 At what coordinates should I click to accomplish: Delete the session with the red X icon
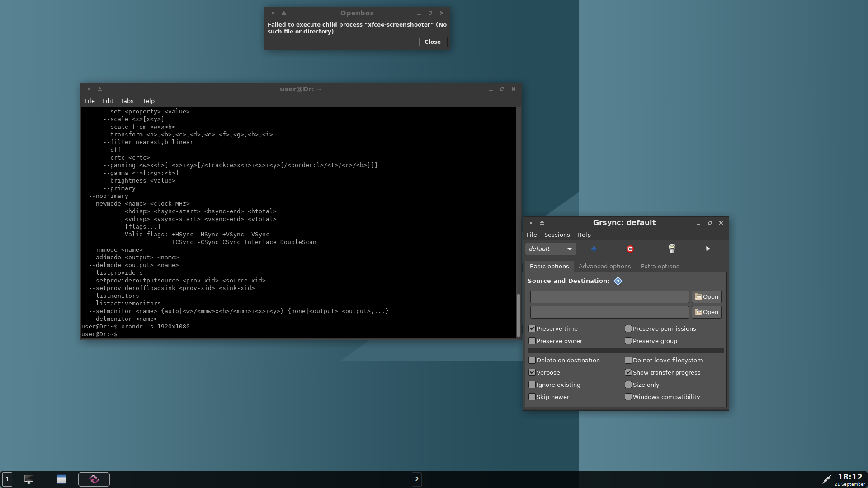coord(630,249)
